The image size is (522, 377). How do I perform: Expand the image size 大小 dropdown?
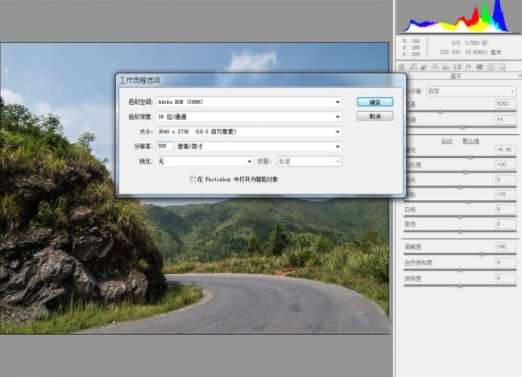(x=249, y=132)
